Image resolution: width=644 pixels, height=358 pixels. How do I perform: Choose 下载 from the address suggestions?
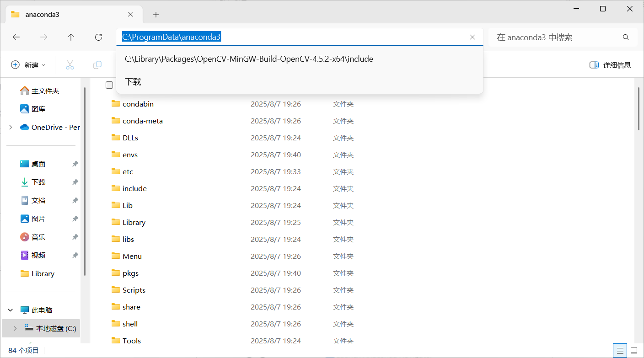click(x=133, y=81)
